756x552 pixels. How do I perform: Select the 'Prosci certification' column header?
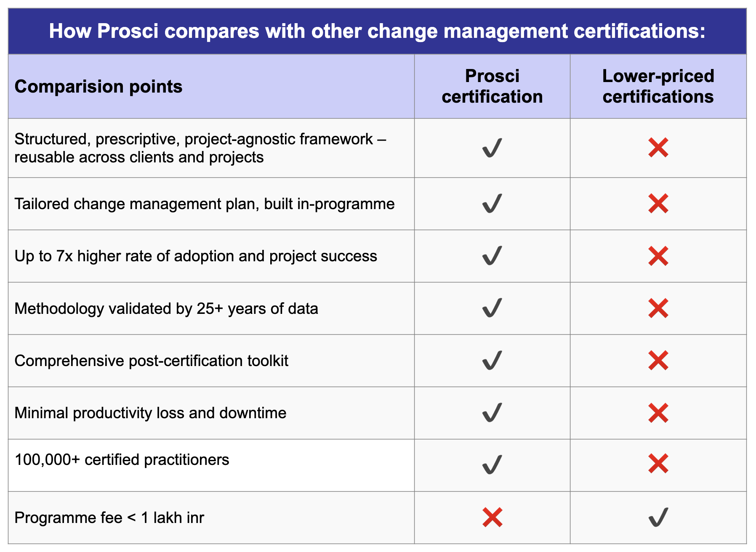click(492, 86)
